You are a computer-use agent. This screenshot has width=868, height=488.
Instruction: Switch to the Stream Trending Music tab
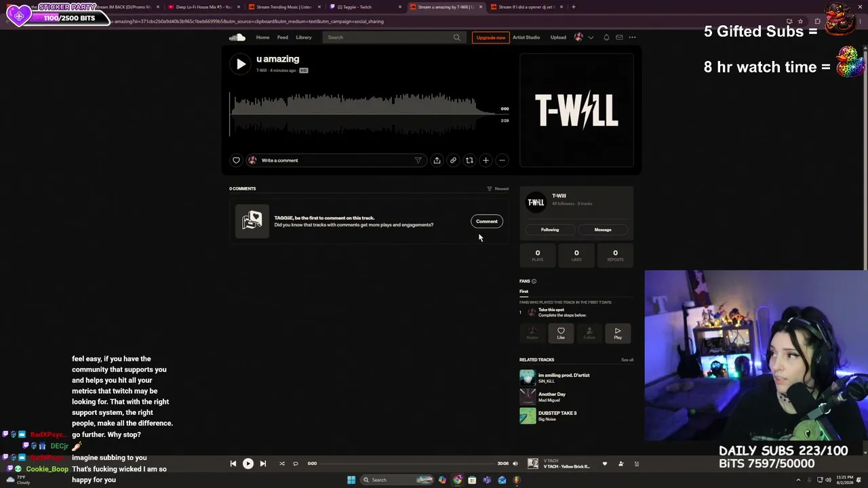click(283, 7)
